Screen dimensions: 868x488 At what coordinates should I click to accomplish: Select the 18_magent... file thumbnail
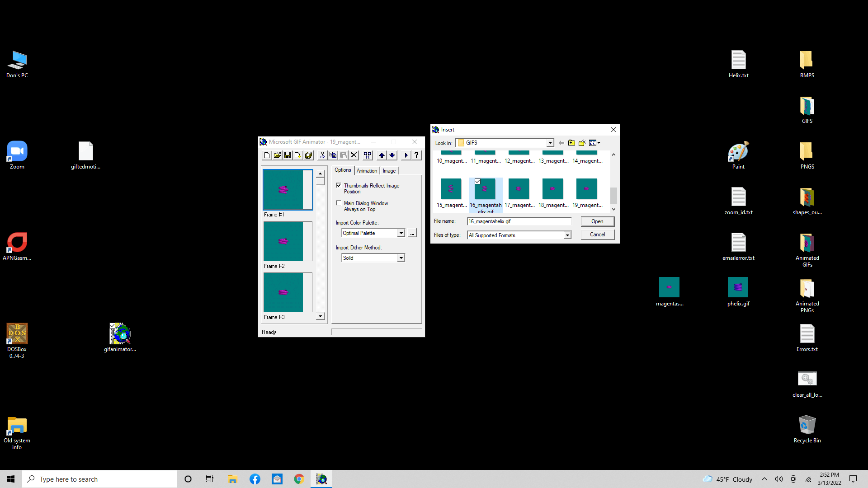coord(553,189)
